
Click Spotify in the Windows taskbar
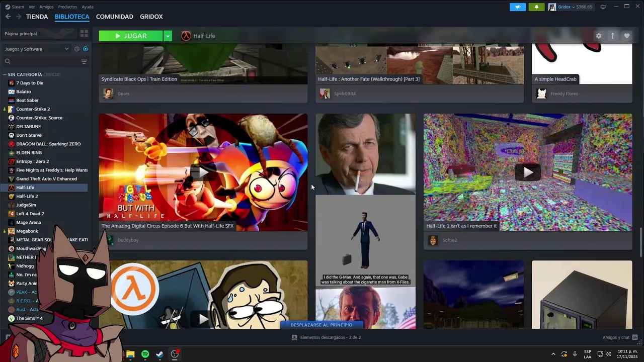pyautogui.click(x=145, y=354)
